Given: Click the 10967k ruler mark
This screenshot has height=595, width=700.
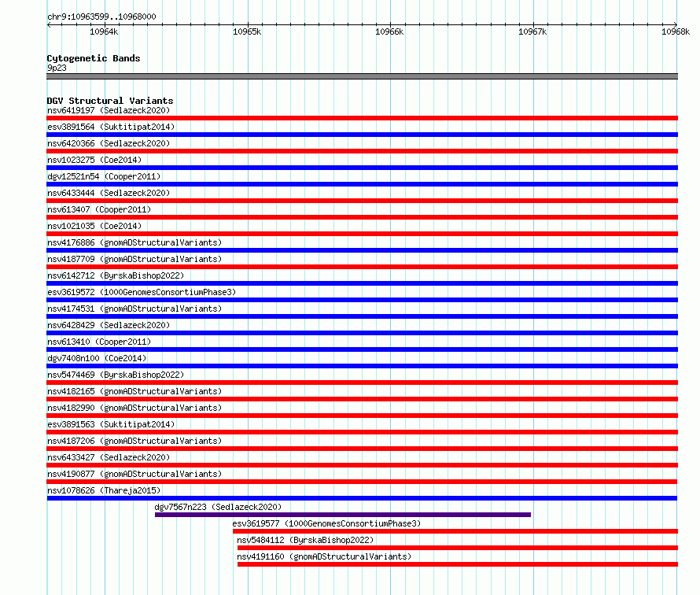Looking at the screenshot, I should point(532,31).
